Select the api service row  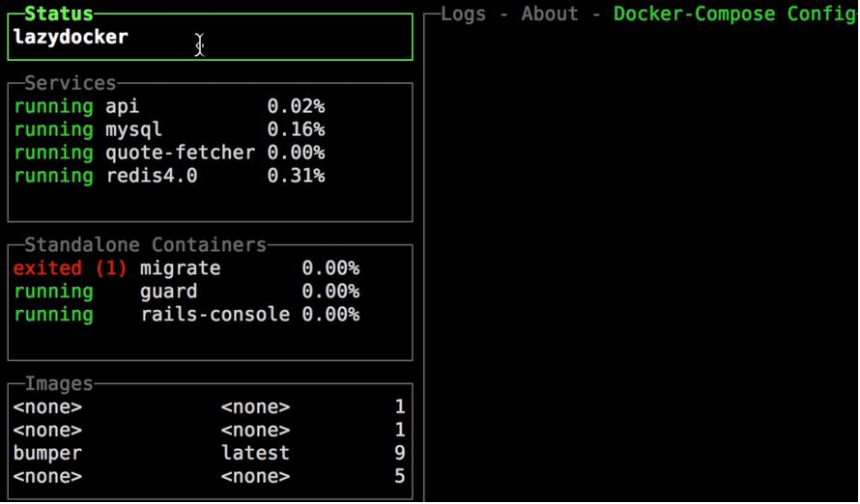click(123, 106)
